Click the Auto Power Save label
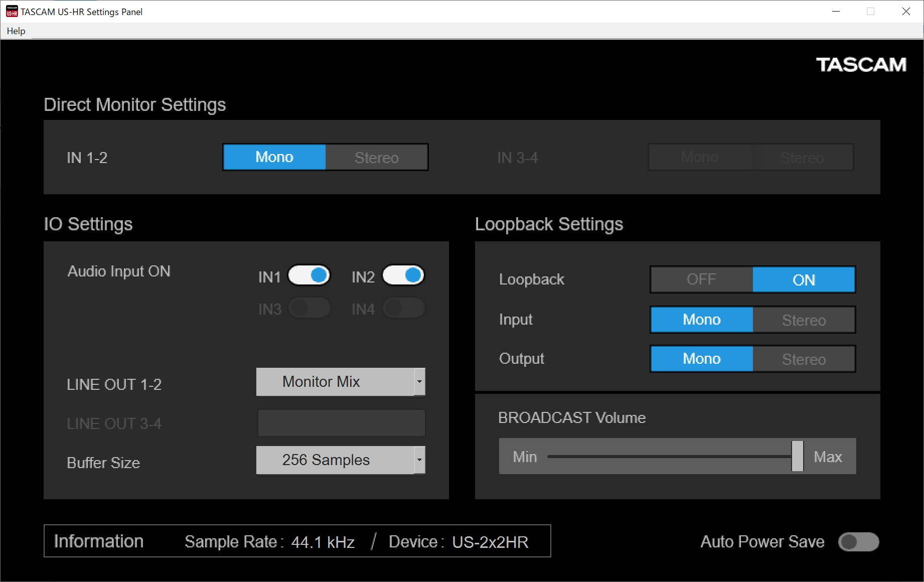Screen dimensions: 924x582 click(x=762, y=542)
